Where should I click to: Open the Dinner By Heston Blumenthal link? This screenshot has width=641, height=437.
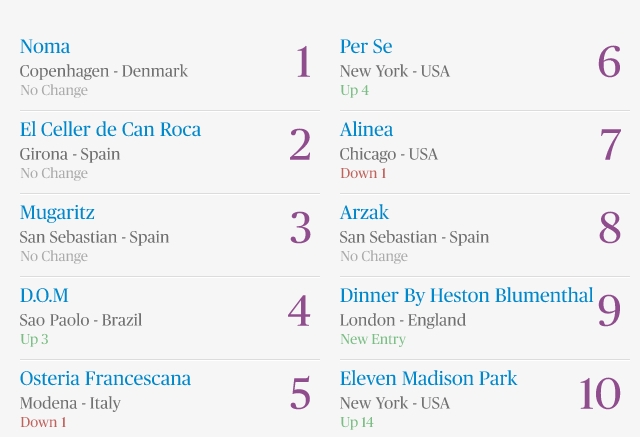click(x=466, y=296)
